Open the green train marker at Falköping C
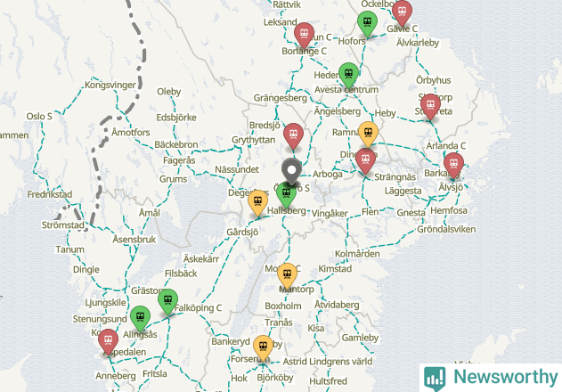The image size is (562, 392). pos(167,302)
